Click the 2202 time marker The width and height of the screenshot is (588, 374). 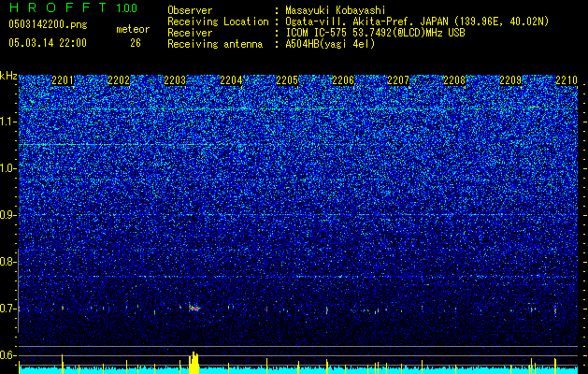[119, 80]
